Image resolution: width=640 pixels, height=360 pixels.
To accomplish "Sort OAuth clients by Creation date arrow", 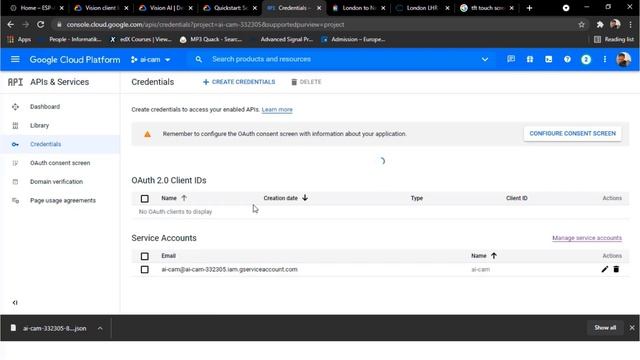I will (305, 198).
